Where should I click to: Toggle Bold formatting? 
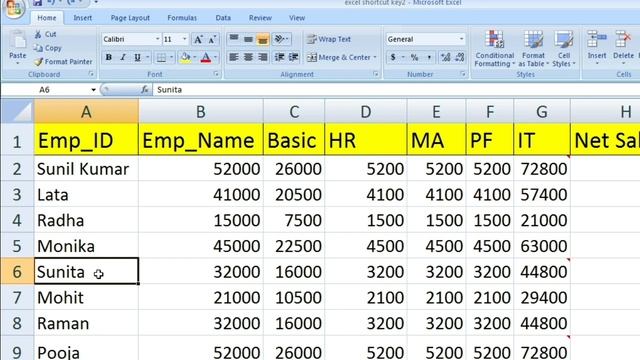(109, 58)
